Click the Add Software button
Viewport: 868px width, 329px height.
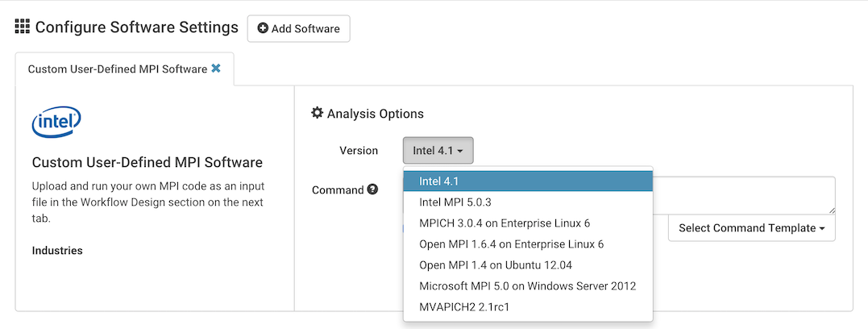pyautogui.click(x=298, y=29)
